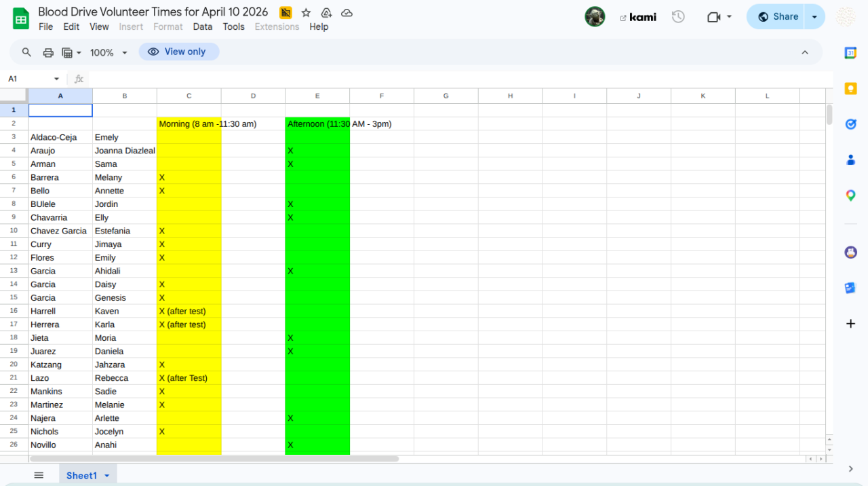Open the Data menu
This screenshot has height=486, width=868.
pyautogui.click(x=203, y=26)
